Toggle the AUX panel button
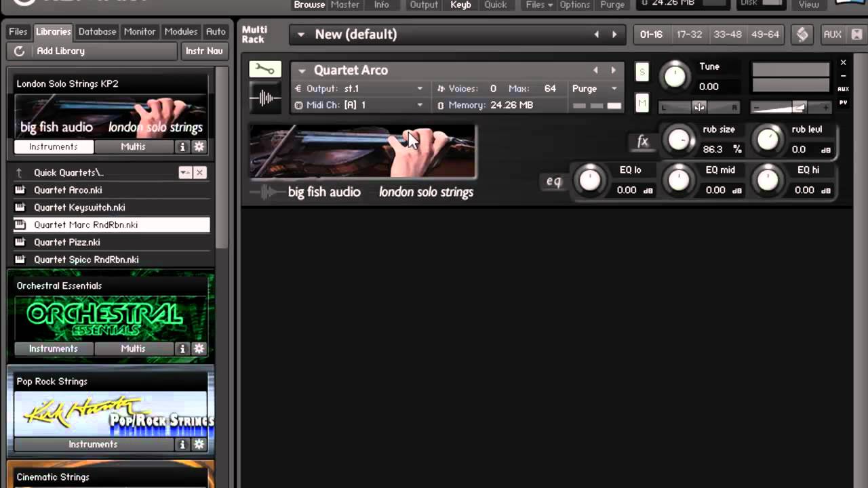This screenshot has height=488, width=868. coord(832,35)
